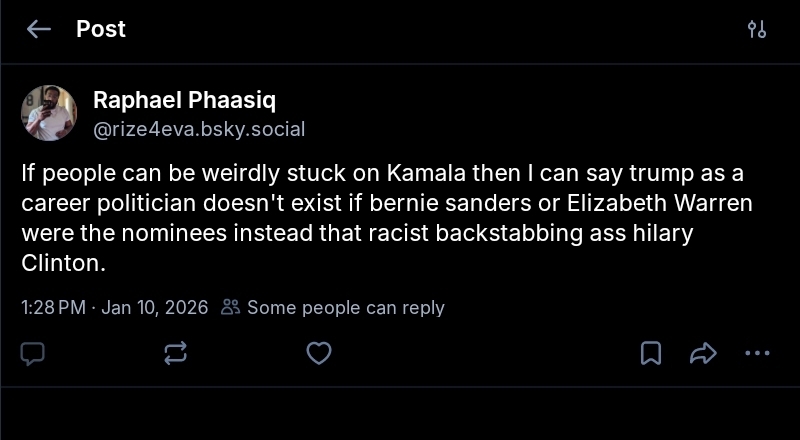Open thread preferences icon in header
Viewport: 800px width, 440px height.
click(x=757, y=29)
